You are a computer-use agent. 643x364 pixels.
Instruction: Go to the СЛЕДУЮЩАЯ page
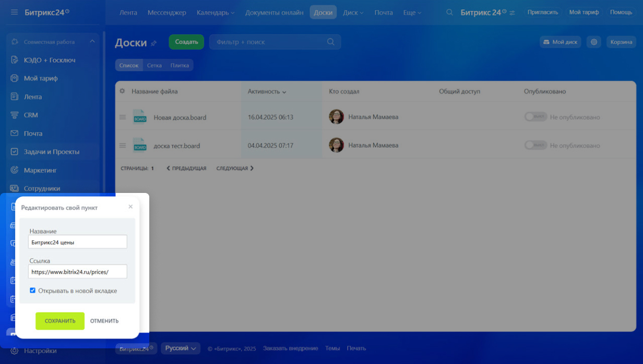235,168
